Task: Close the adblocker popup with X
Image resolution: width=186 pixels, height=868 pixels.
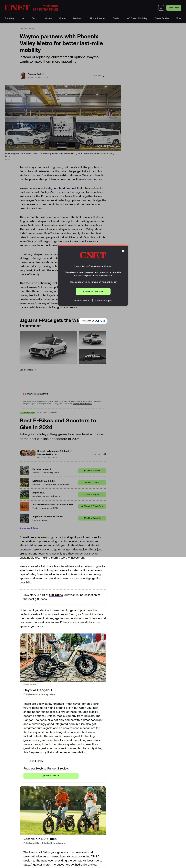Action: (123, 251)
